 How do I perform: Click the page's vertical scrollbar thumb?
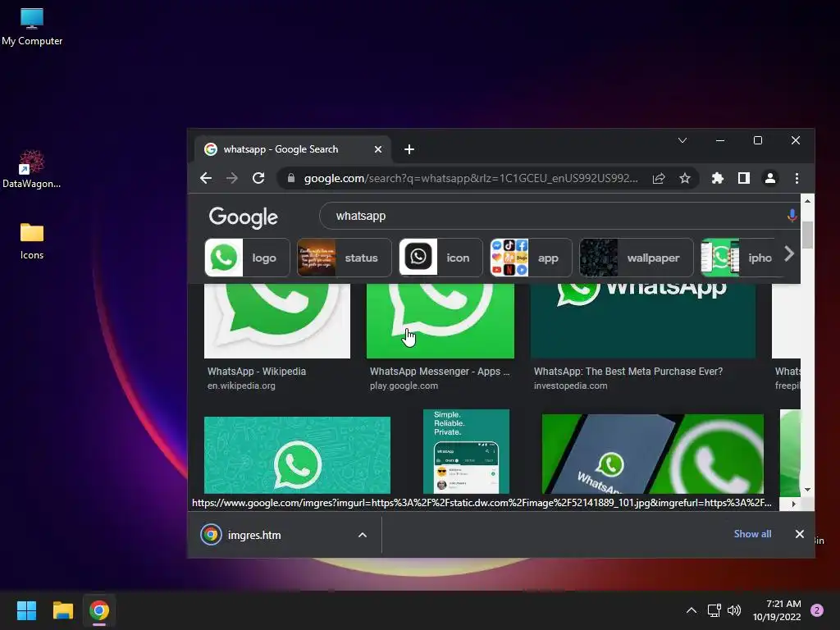807,235
